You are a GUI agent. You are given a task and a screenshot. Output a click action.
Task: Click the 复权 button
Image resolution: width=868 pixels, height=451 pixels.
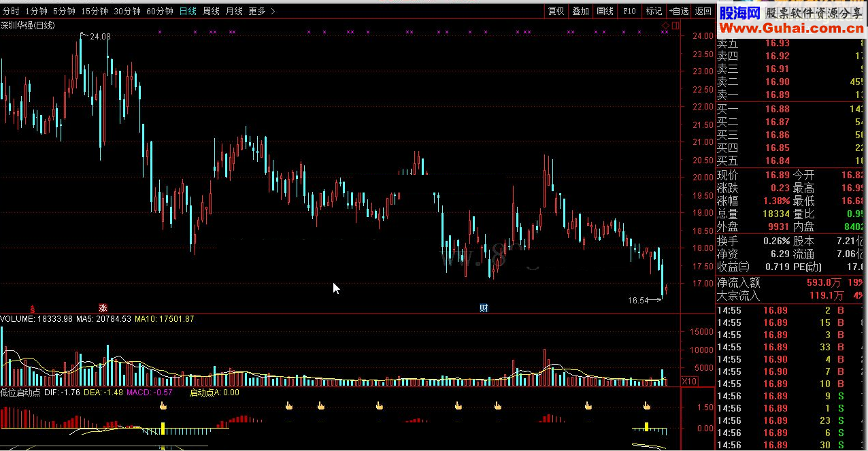pyautogui.click(x=556, y=11)
